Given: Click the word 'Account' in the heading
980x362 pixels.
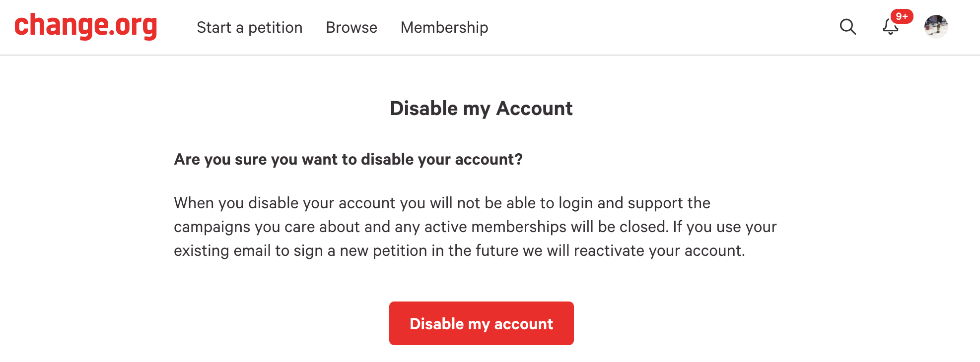Looking at the screenshot, I should point(535,108).
